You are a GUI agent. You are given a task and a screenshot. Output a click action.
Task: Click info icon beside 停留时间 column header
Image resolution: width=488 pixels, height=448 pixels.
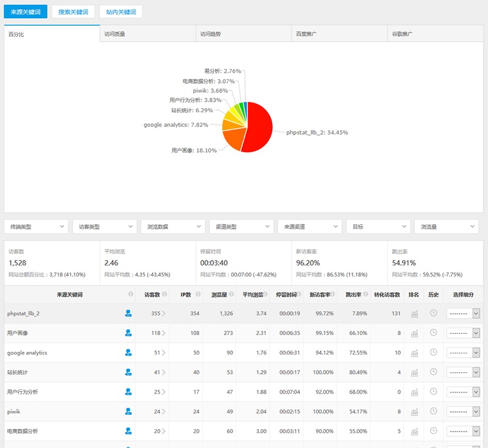[x=299, y=294]
